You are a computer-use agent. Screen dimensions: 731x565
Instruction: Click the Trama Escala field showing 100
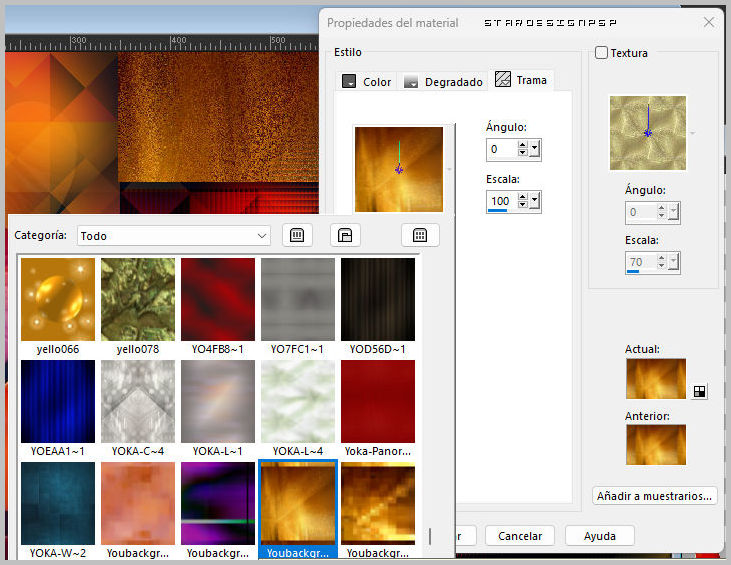pyautogui.click(x=502, y=201)
